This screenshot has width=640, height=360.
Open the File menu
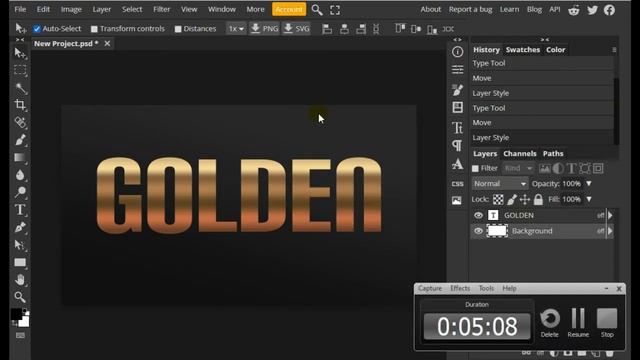point(20,9)
